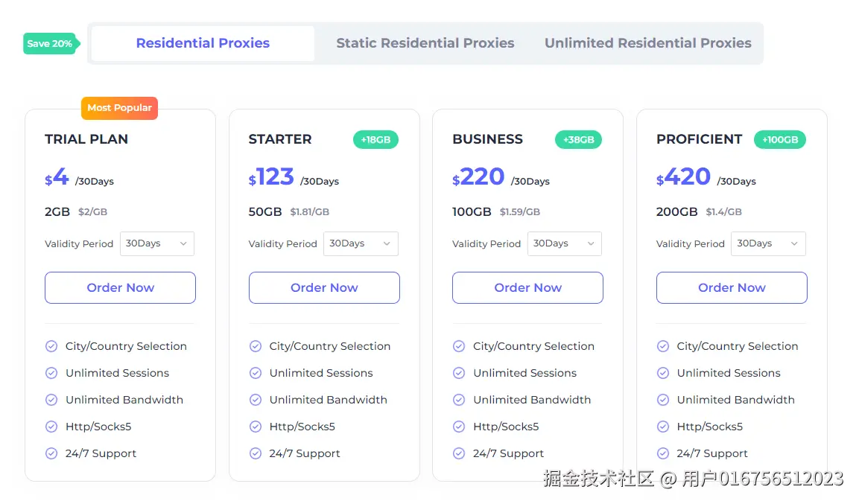859x504 pixels.
Task: Click the checkmark icon beside Starter's City/Country Selection
Action: 255,346
